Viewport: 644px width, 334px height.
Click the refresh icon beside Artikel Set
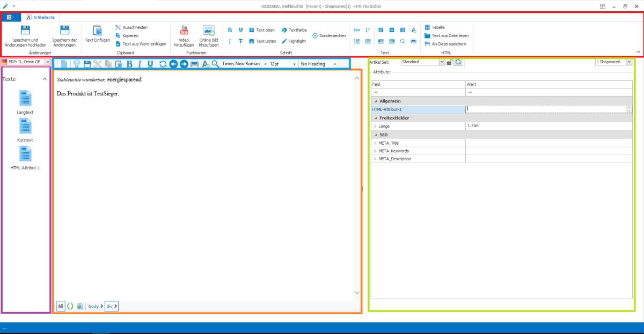pyautogui.click(x=458, y=62)
